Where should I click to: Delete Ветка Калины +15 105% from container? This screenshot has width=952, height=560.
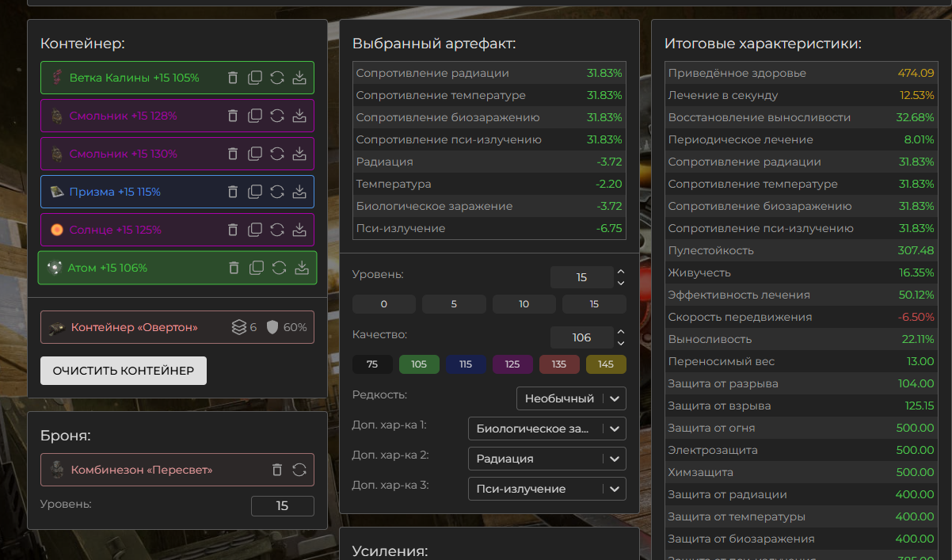click(x=233, y=78)
